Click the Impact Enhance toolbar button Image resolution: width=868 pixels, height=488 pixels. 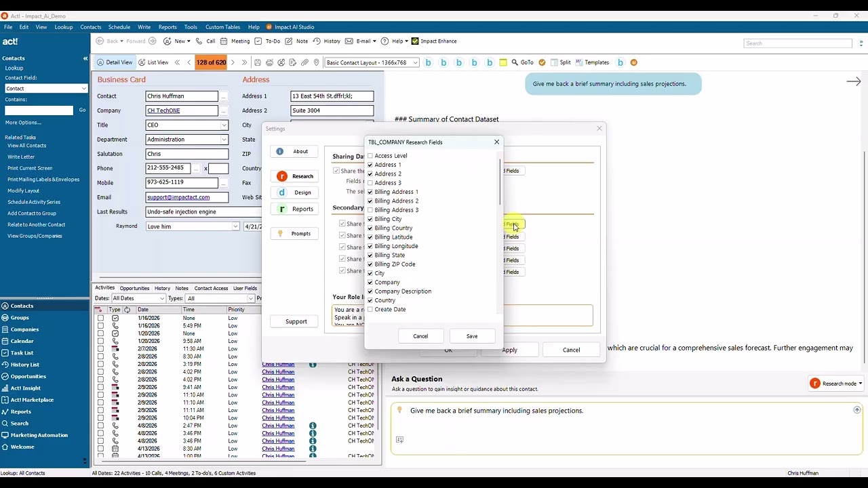click(x=434, y=41)
